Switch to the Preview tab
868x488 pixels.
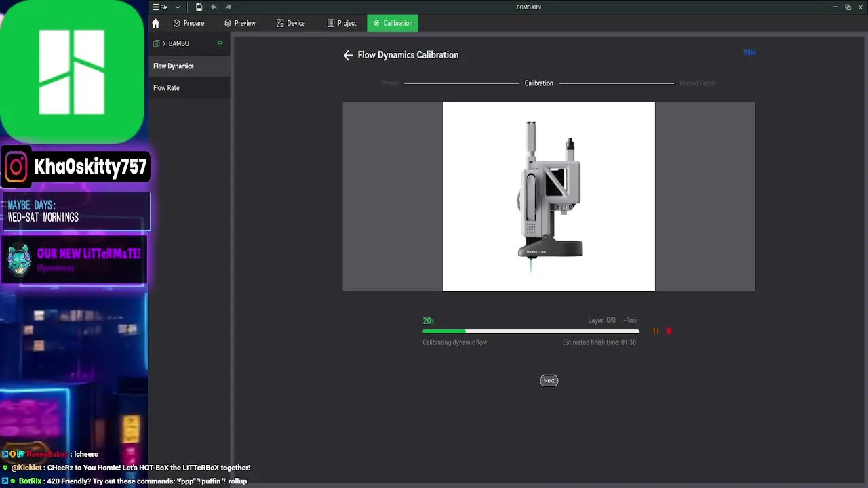point(240,23)
